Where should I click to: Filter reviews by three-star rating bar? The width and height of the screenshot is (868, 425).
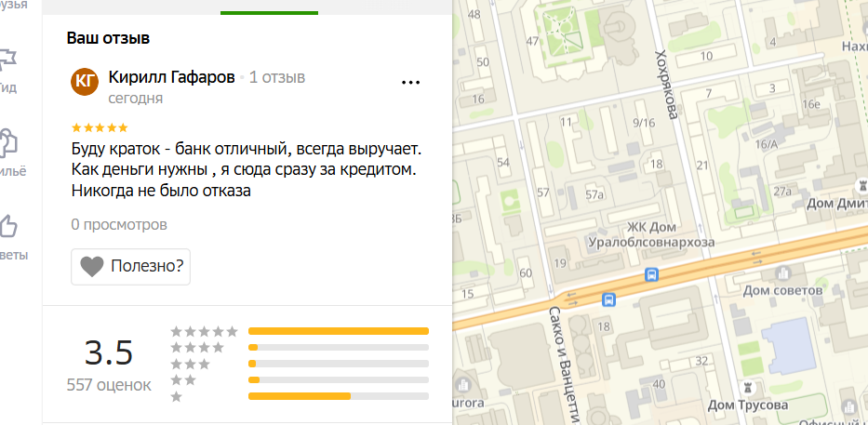(x=339, y=364)
